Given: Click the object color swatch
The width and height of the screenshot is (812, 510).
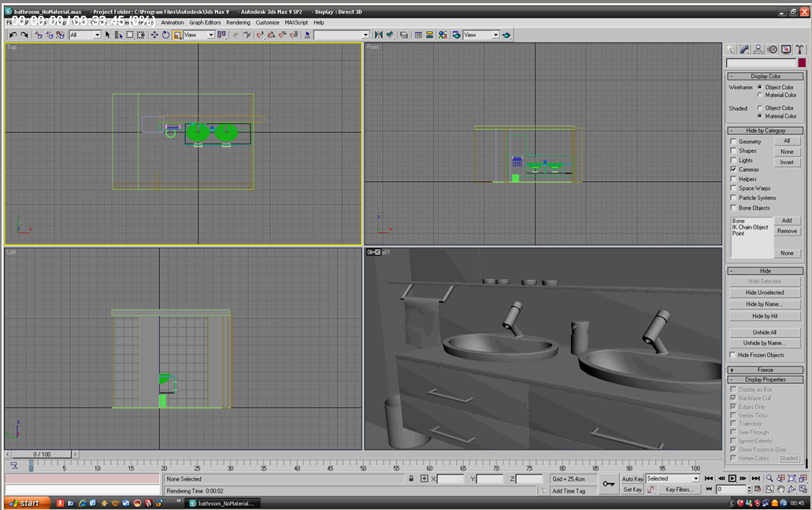Looking at the screenshot, I should 802,63.
